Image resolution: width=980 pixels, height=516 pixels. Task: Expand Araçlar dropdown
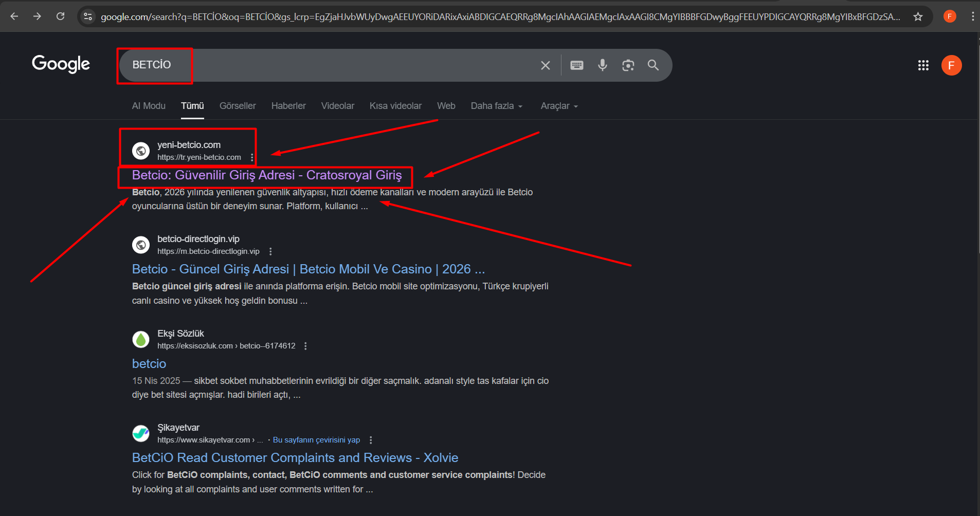pos(559,106)
